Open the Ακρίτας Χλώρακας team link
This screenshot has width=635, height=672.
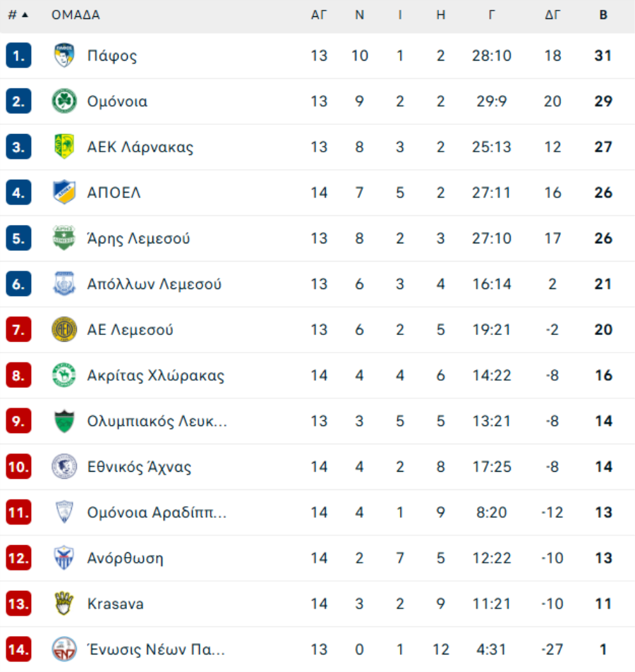point(155,375)
